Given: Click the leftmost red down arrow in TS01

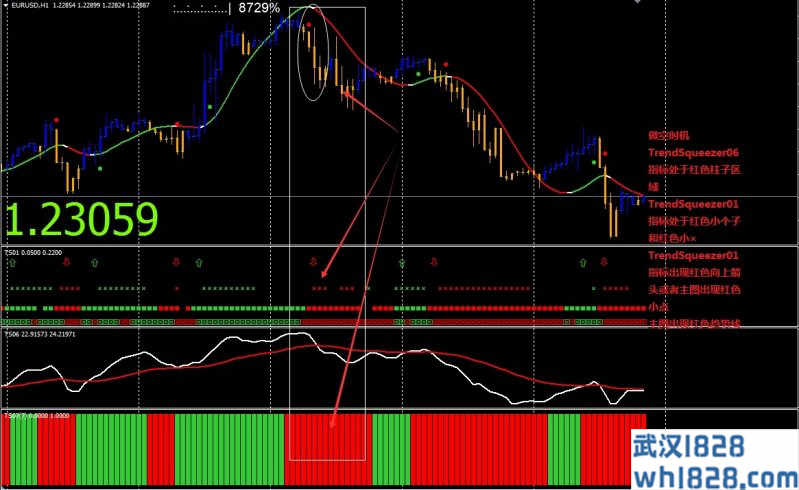Looking at the screenshot, I should (x=66, y=263).
